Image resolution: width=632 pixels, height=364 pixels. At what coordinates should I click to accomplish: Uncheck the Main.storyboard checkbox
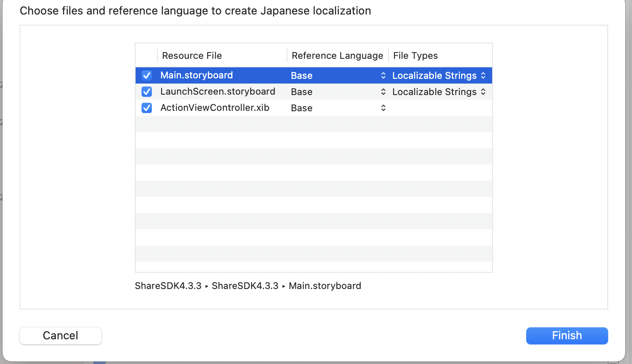click(147, 75)
